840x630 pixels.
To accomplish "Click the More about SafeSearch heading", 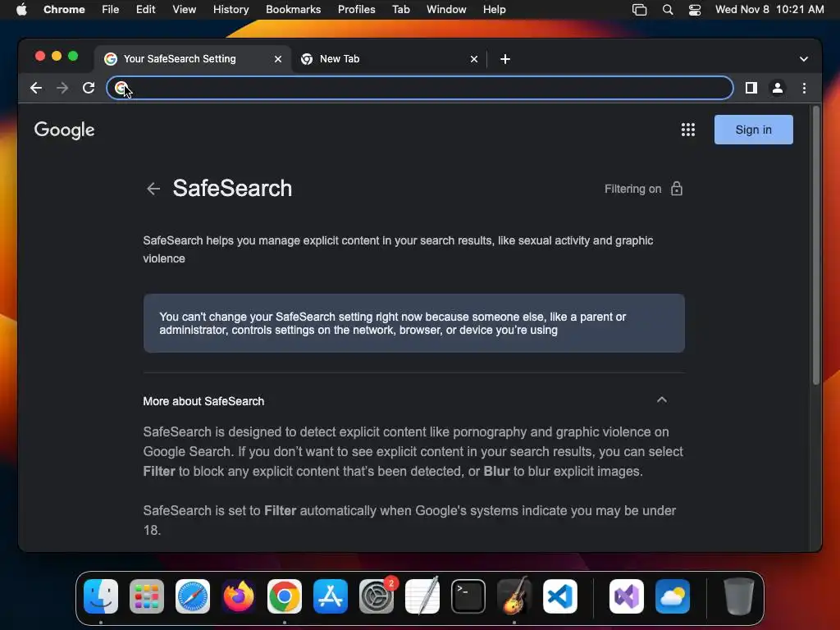I will tap(203, 401).
